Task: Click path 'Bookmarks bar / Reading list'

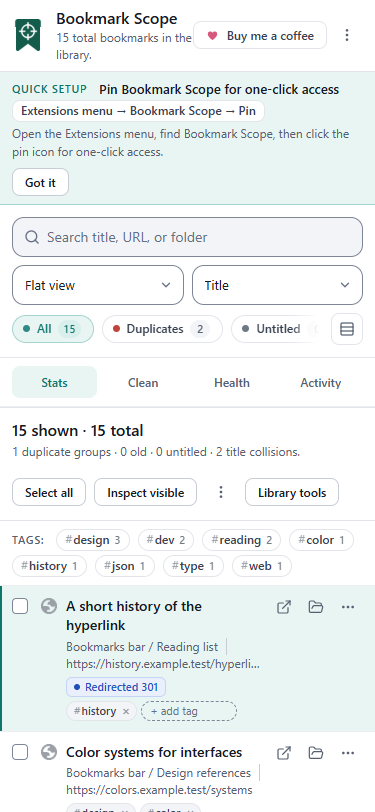Action: tap(142, 647)
